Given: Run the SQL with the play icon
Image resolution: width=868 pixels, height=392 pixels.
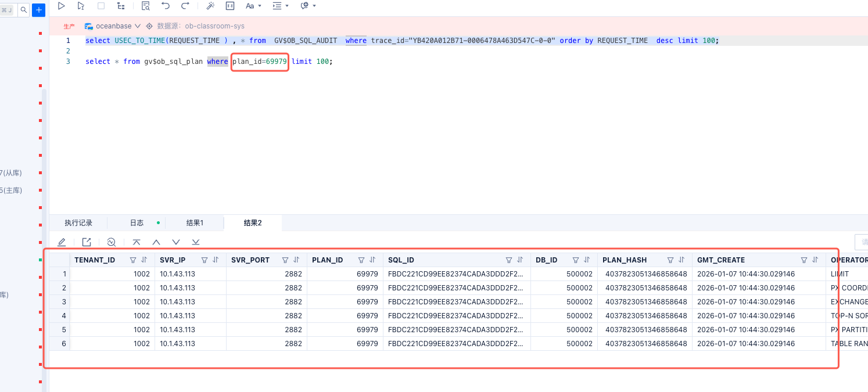Looking at the screenshot, I should click(x=62, y=6).
